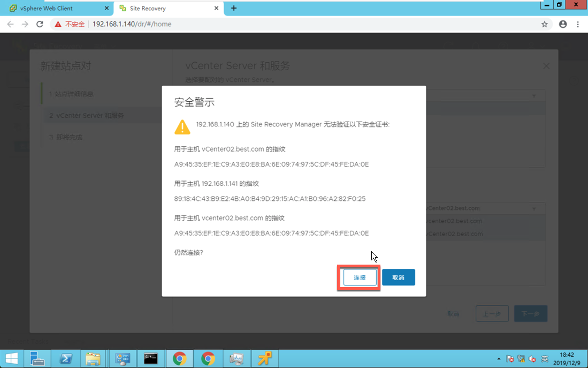Screen dimensions: 588x368
Task: Click the muted volume tray icon
Action: (x=532, y=359)
